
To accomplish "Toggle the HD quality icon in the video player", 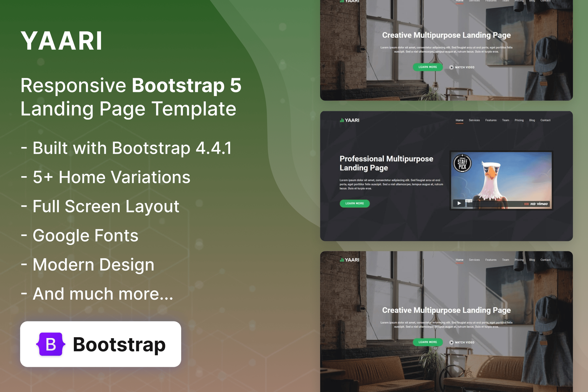I will coord(533,204).
